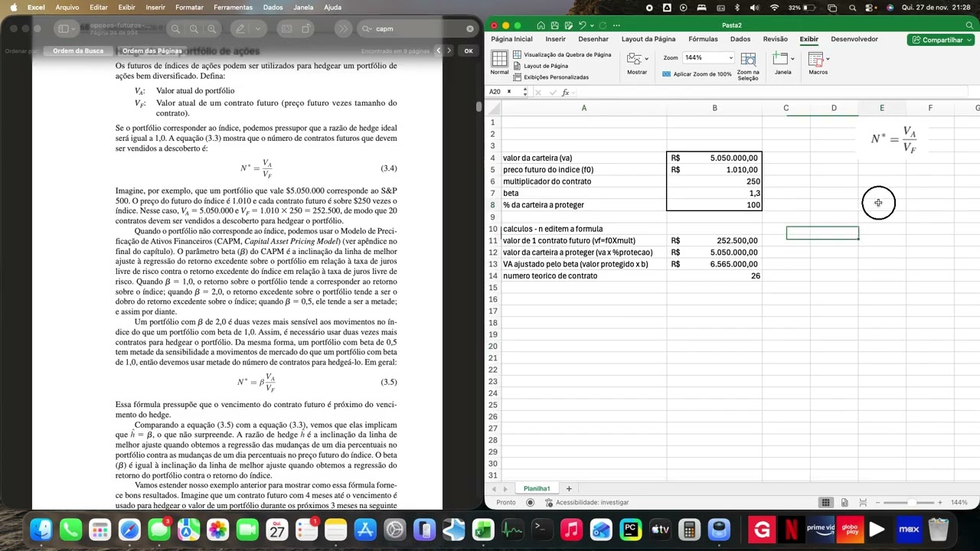Select Layout de Página view
The height and width of the screenshot is (551, 980).
coord(541,66)
